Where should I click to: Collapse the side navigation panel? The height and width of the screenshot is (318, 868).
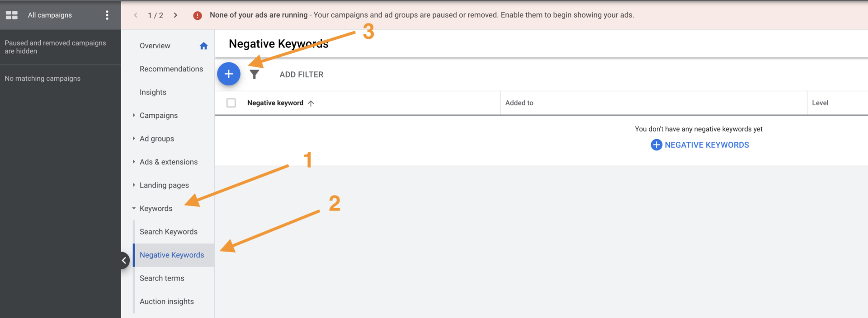124,260
